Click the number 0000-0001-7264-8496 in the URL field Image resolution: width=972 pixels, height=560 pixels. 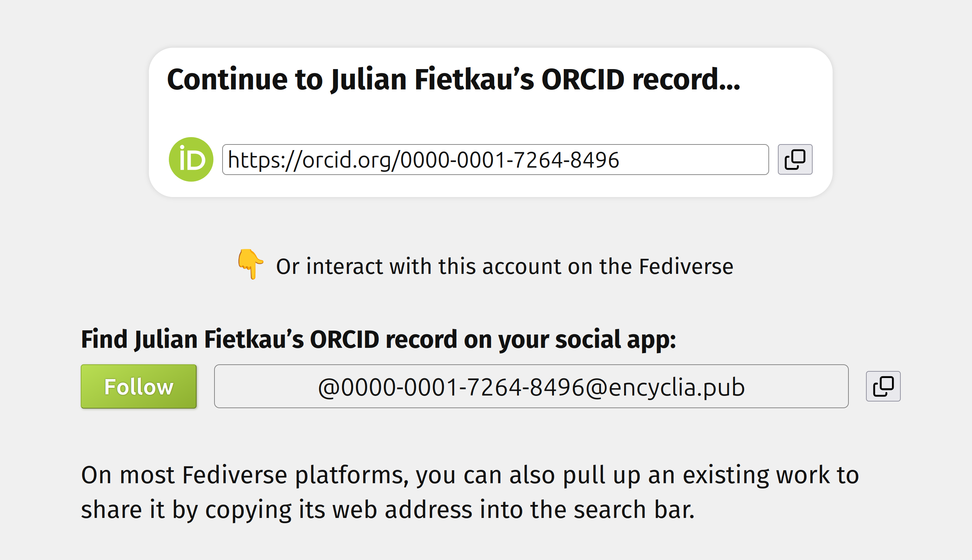tap(510, 160)
